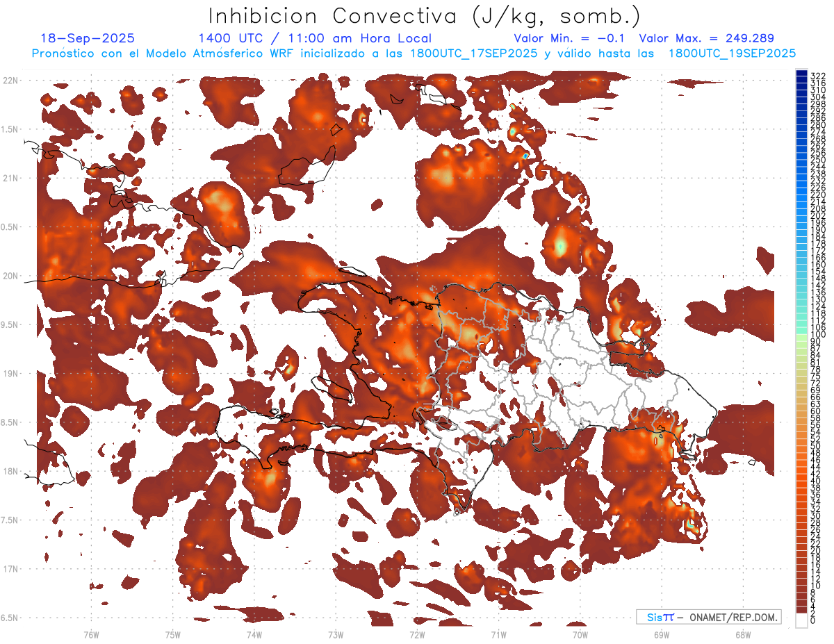Click the dark blue 322 color bar segment
The image size is (834, 644).
pos(801,72)
